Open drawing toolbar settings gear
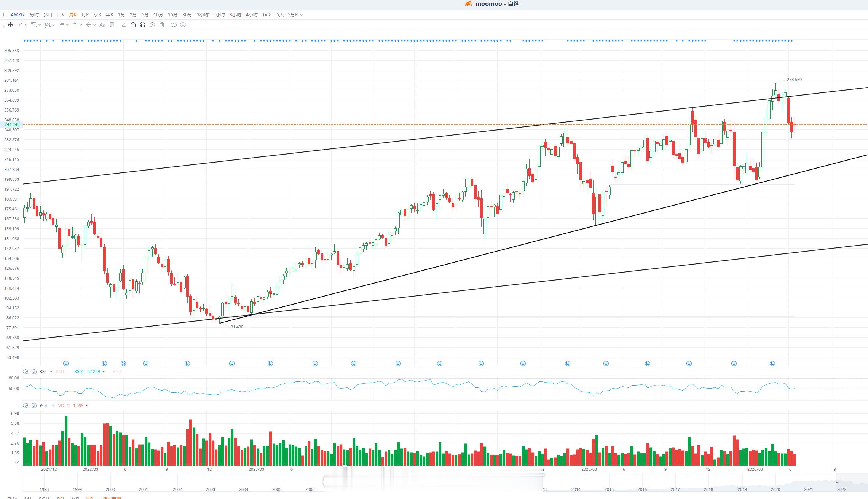This screenshot has width=868, height=499. [x=183, y=25]
